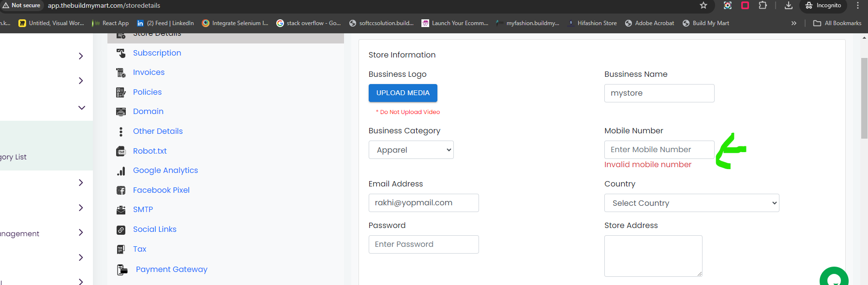This screenshot has width=868, height=285.
Task: Click the Robot.txt file icon
Action: coord(121,151)
